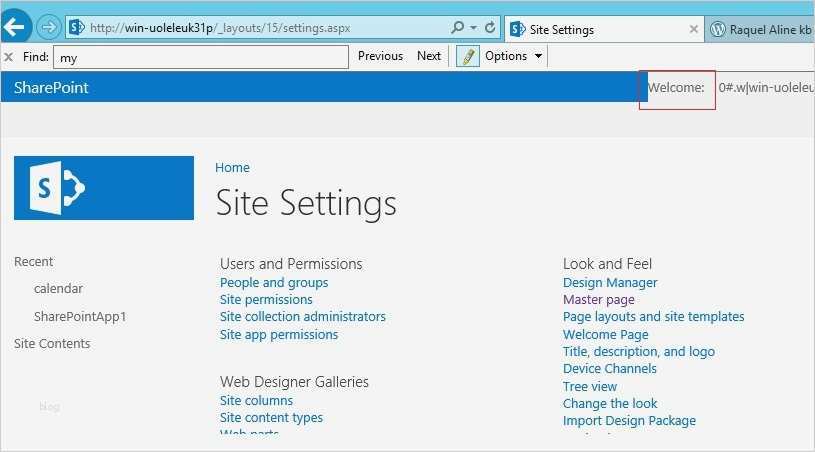The width and height of the screenshot is (815, 452).
Task: Click the search magnifier icon in address bar
Action: coord(458,28)
